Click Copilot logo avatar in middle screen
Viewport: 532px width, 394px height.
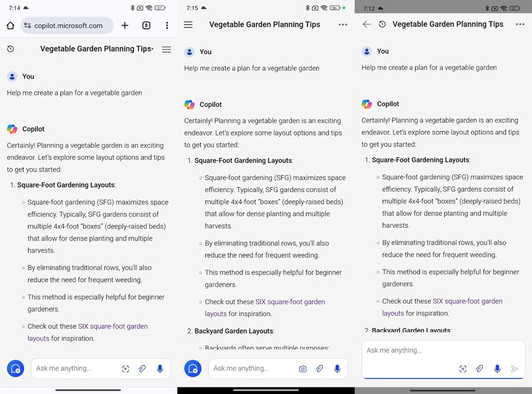click(x=190, y=105)
